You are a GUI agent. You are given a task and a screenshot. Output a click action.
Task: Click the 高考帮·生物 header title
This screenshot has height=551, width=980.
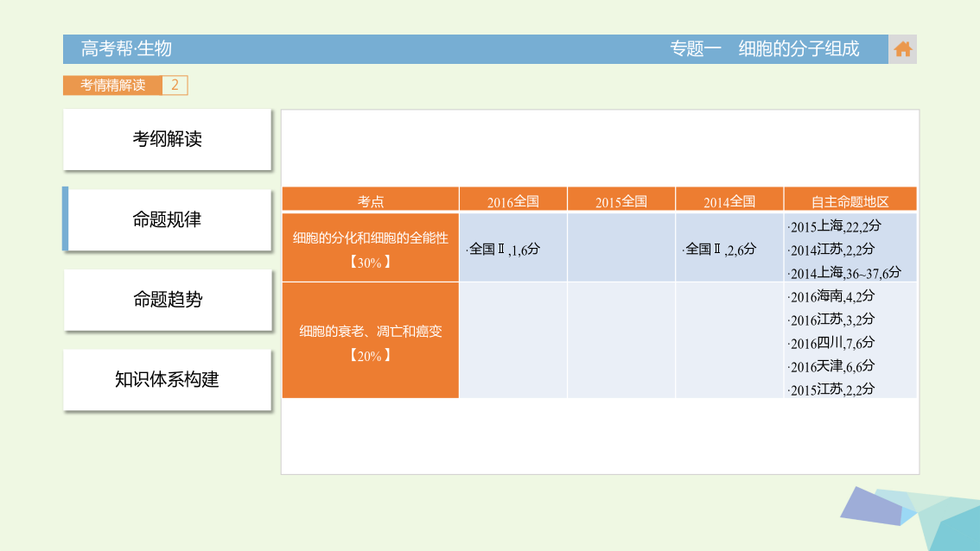coord(126,48)
